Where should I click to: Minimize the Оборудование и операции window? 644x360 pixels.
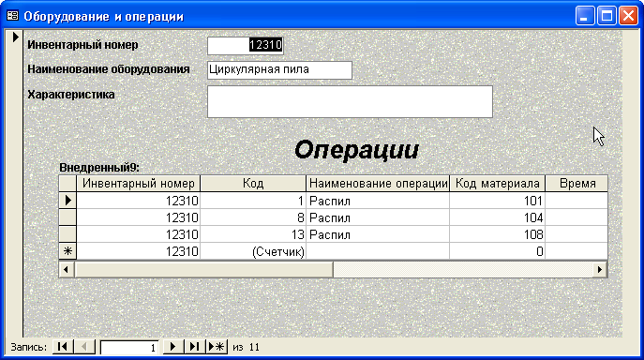coord(584,17)
